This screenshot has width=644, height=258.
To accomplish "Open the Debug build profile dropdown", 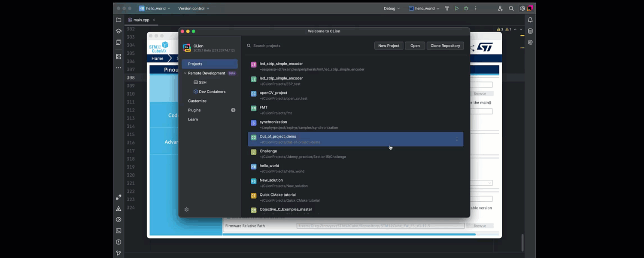I will (392, 9).
